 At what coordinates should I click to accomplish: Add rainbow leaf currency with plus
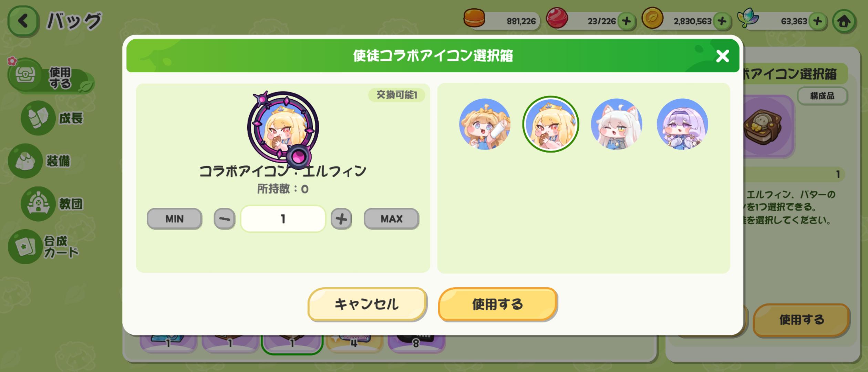click(817, 21)
